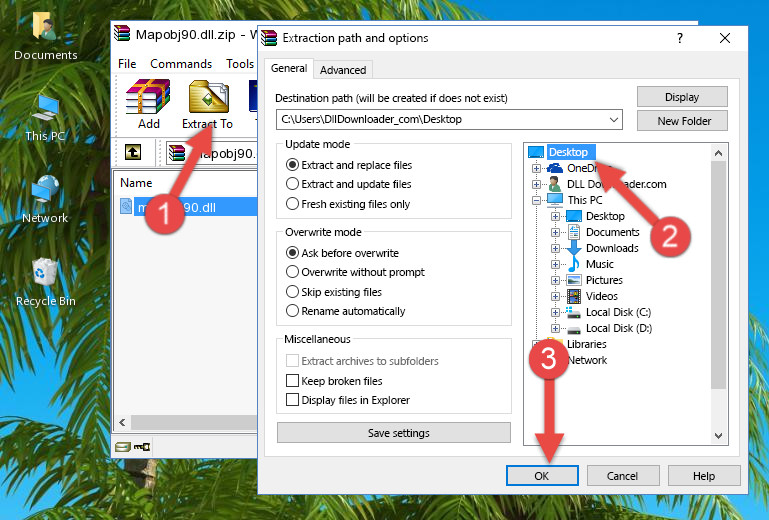Open the Recycle Bin desktop icon
Image resolution: width=769 pixels, height=520 pixels.
click(x=46, y=283)
